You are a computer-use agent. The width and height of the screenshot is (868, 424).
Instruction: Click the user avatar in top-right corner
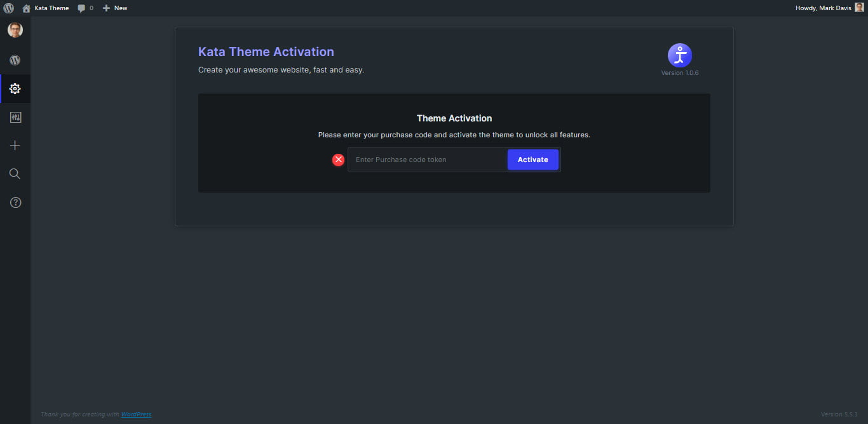[859, 8]
